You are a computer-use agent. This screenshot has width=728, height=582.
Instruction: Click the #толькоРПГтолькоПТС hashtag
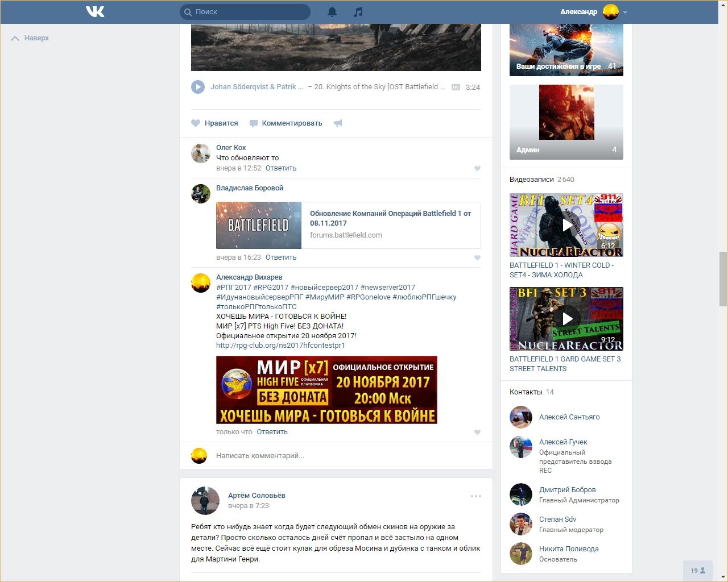point(257,307)
